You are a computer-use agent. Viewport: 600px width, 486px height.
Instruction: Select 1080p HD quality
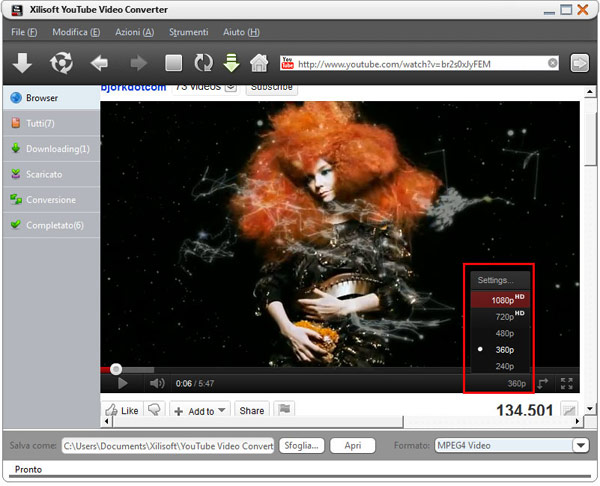(x=501, y=300)
